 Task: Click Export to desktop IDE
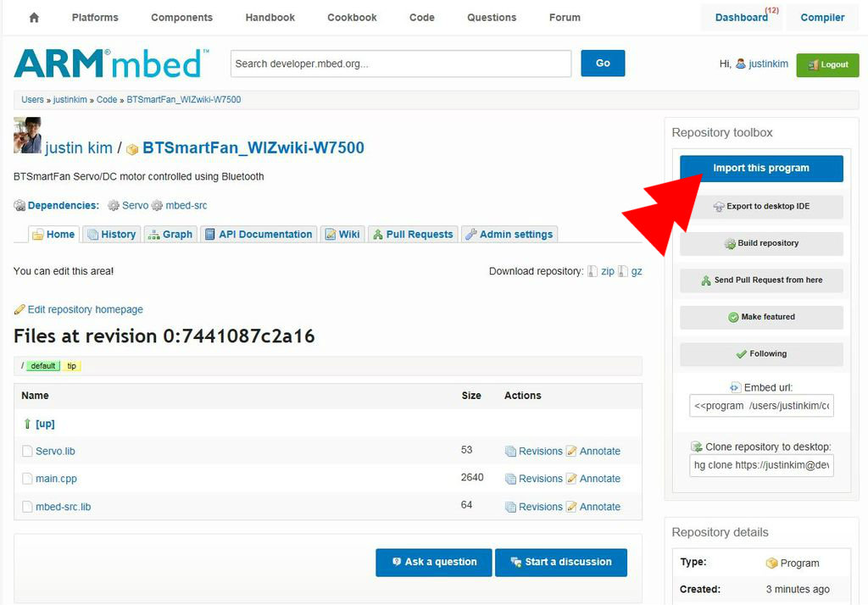point(761,207)
